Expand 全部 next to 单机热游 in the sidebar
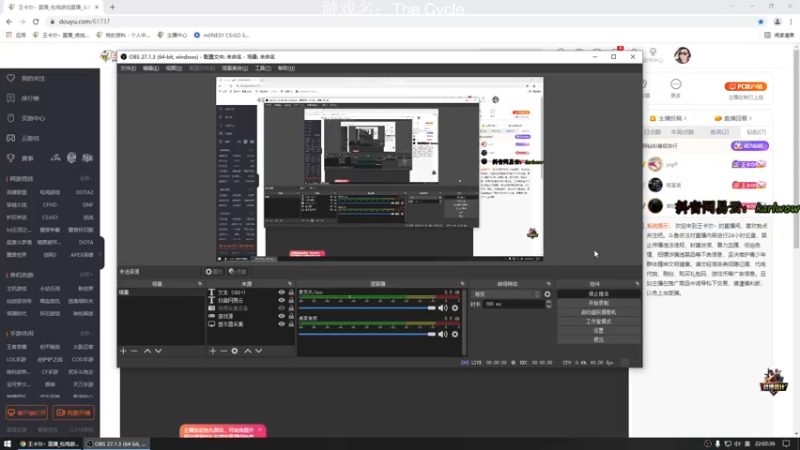Viewport: 800px width, 450px height. (x=86, y=274)
